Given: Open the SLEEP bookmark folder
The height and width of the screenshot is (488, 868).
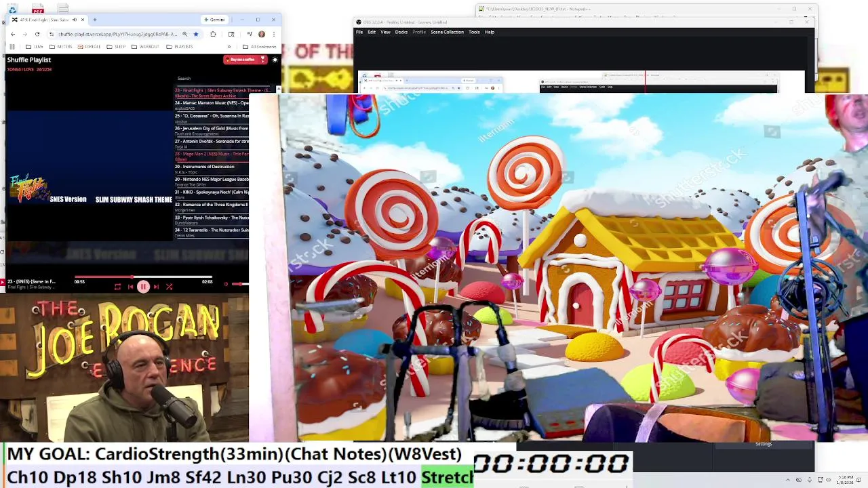Looking at the screenshot, I should tap(117, 47).
